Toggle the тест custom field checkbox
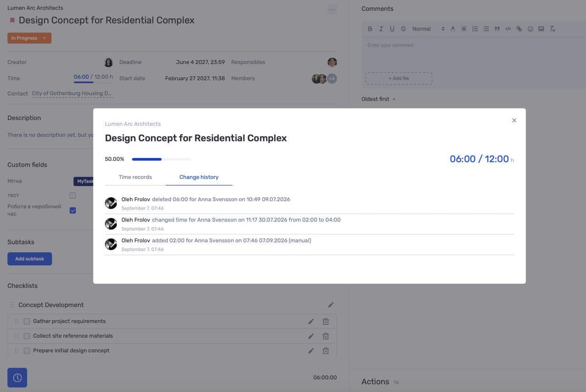This screenshot has width=586, height=392. (x=73, y=195)
